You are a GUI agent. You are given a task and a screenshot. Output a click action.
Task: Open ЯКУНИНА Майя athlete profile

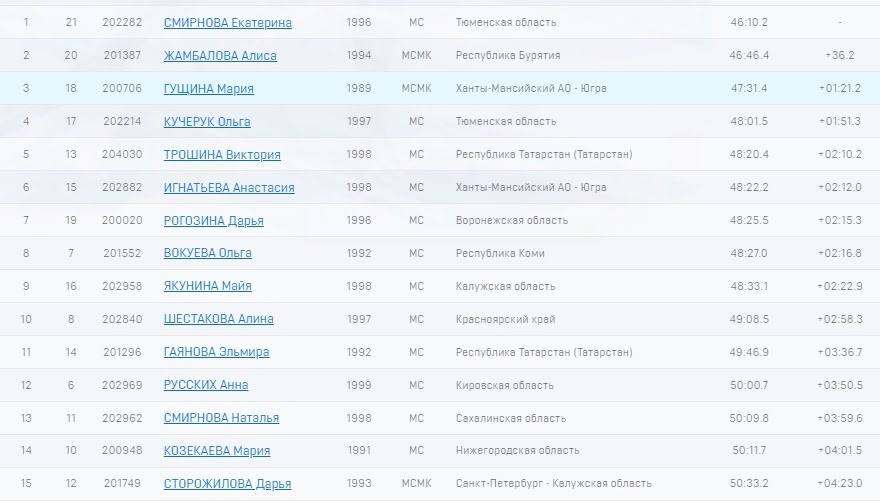click(x=207, y=286)
